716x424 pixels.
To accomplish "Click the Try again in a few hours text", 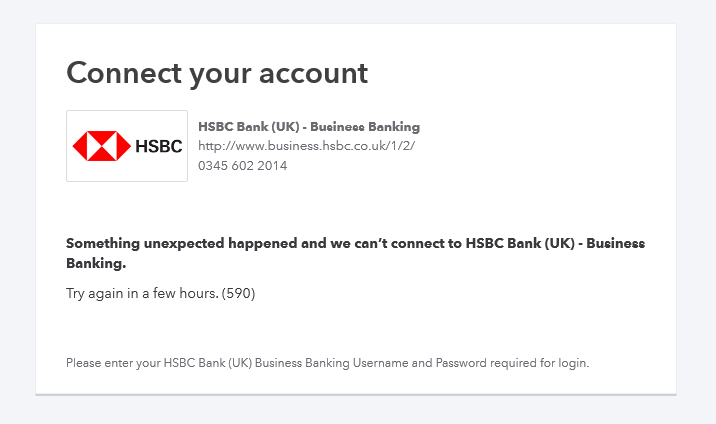I will [x=141, y=293].
